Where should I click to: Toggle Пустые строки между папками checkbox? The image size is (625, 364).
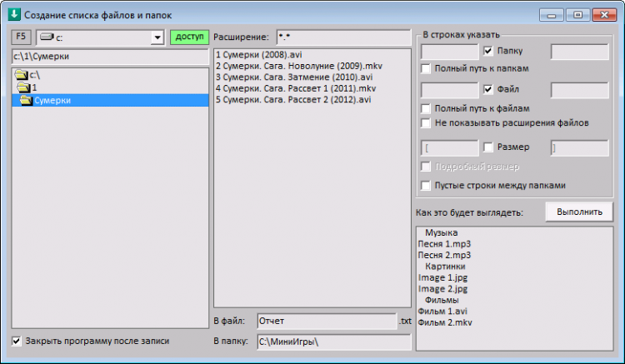point(426,185)
